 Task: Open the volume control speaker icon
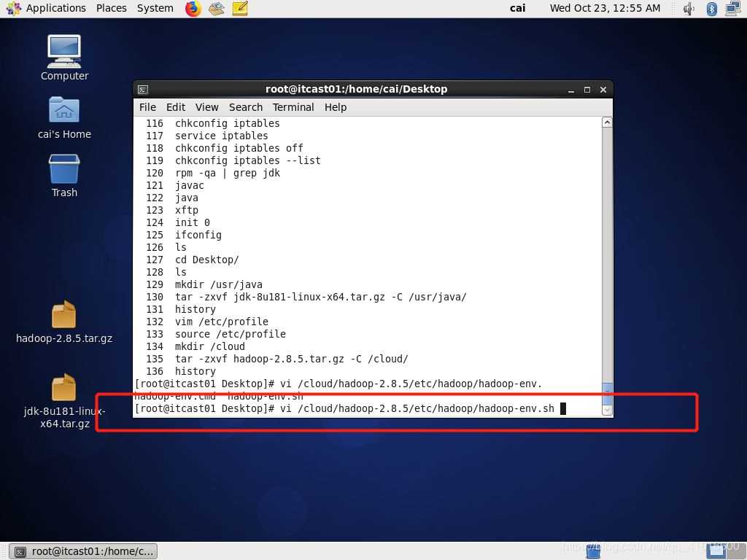click(689, 9)
